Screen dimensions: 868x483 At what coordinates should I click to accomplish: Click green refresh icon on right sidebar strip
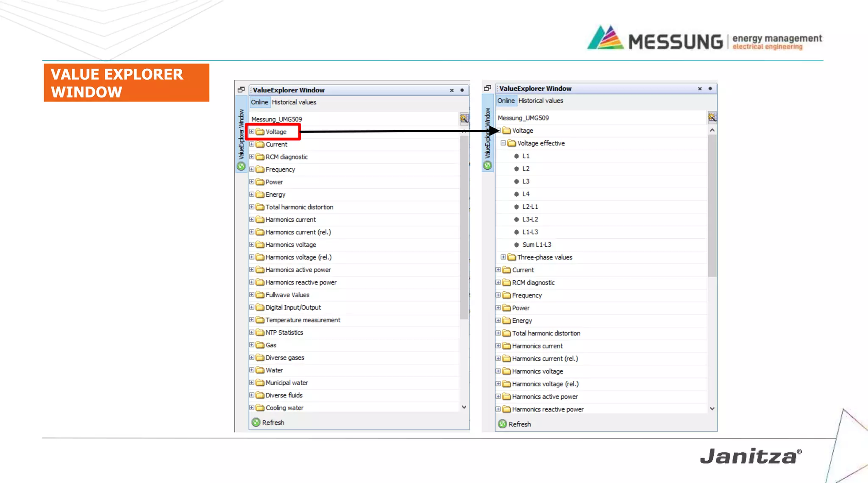click(x=487, y=165)
